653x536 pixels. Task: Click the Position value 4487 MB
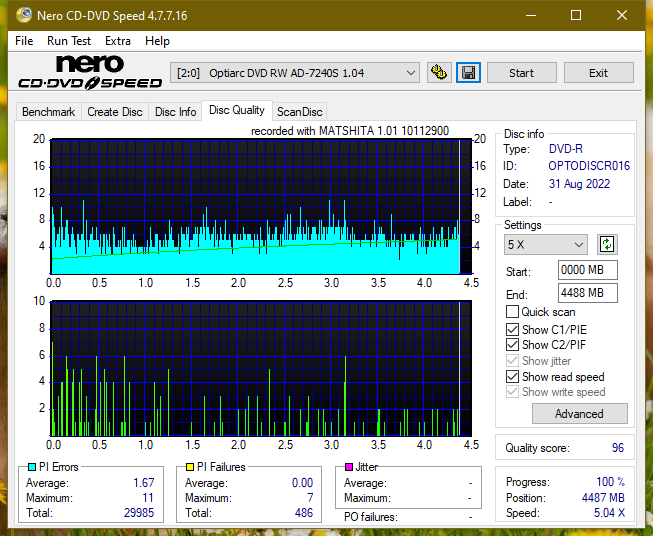pos(603,497)
